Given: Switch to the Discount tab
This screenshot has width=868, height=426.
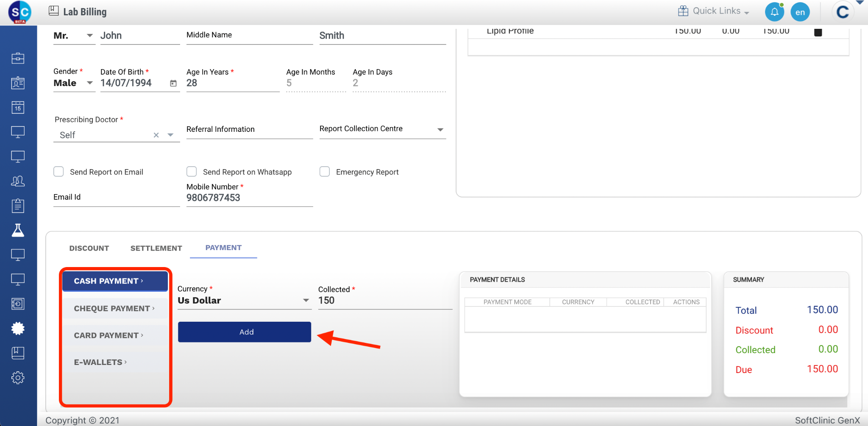Looking at the screenshot, I should coord(89,248).
